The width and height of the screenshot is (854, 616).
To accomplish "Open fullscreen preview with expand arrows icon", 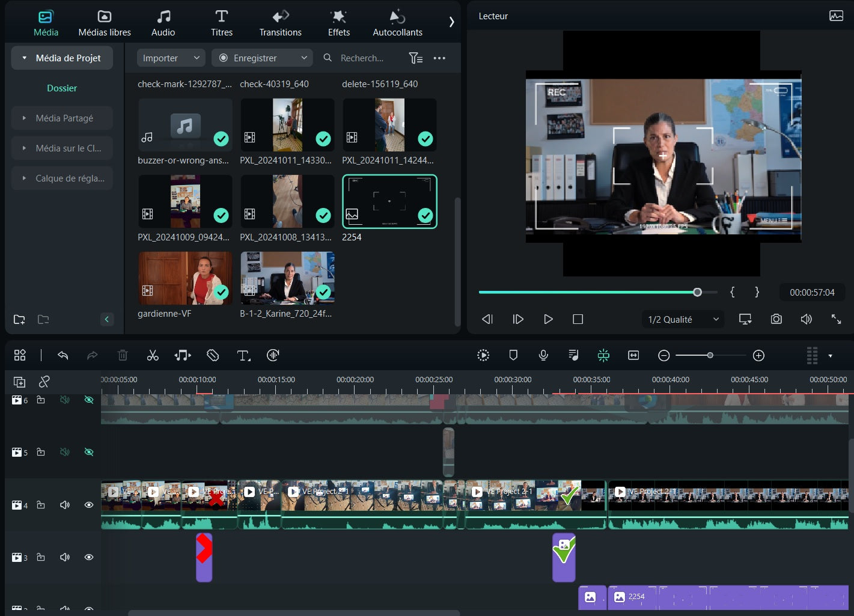I will (x=836, y=319).
